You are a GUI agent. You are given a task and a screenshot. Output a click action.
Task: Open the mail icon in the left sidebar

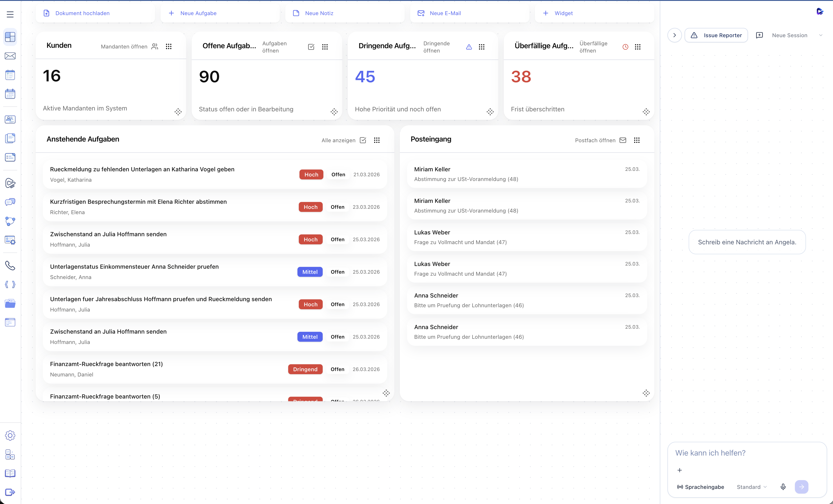(10, 56)
